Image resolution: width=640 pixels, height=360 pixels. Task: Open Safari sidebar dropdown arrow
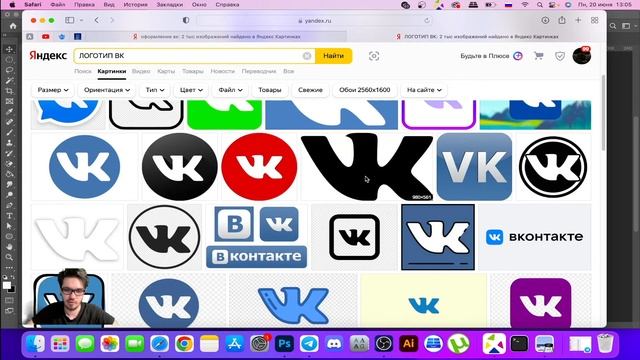click(x=81, y=20)
